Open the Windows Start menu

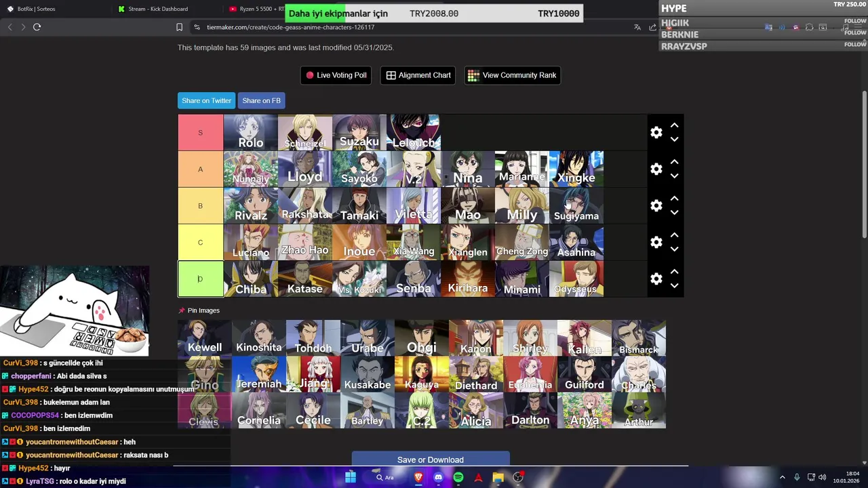pyautogui.click(x=351, y=477)
